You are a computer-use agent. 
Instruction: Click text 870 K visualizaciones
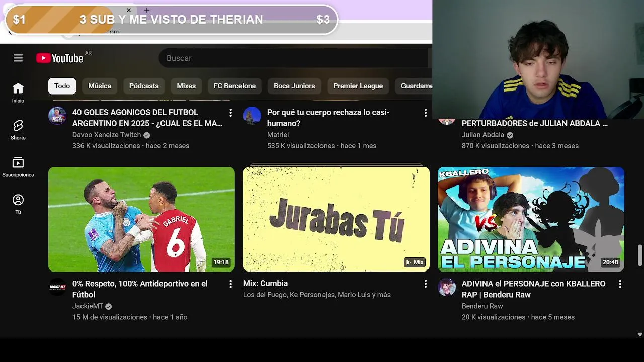pos(496,146)
